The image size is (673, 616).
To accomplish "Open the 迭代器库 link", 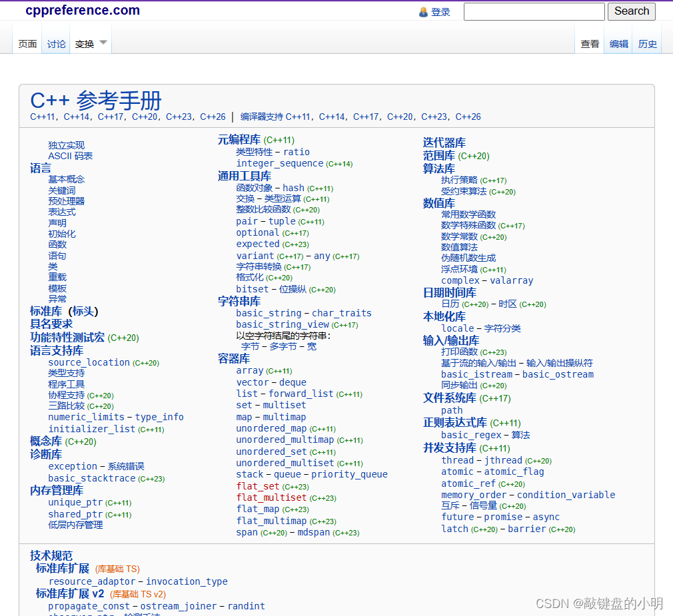I will coord(444,143).
